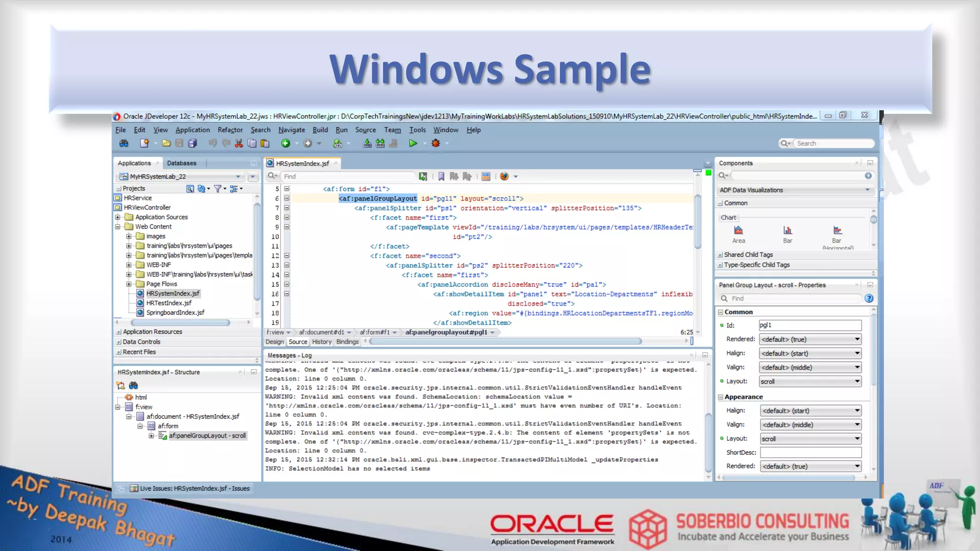Click the Open folder toolbar icon
Screen dimensions: 980x551
tap(166, 143)
